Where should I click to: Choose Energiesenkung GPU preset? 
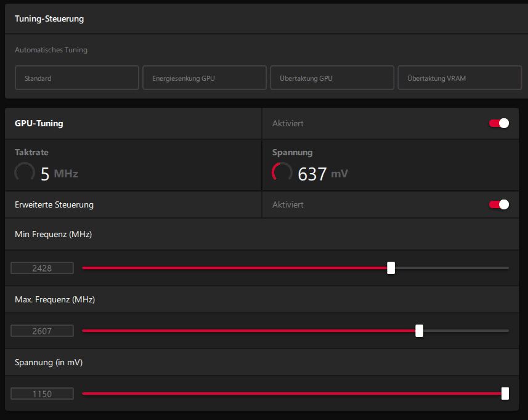[x=205, y=78]
